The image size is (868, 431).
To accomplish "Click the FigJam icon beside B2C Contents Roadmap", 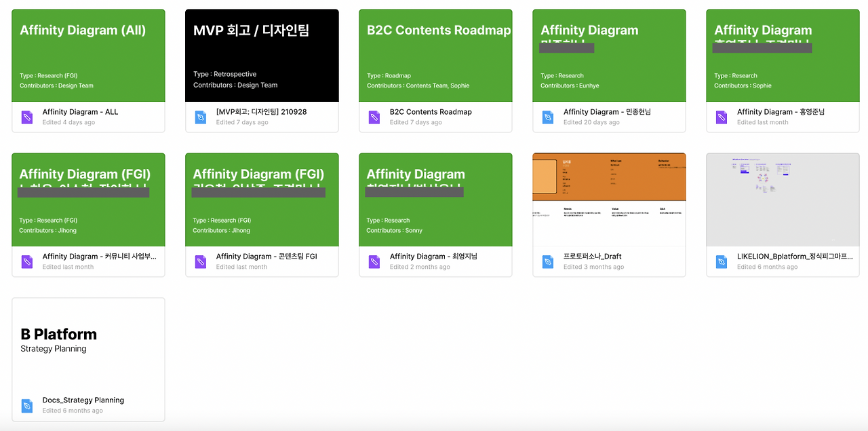I will pos(374,117).
